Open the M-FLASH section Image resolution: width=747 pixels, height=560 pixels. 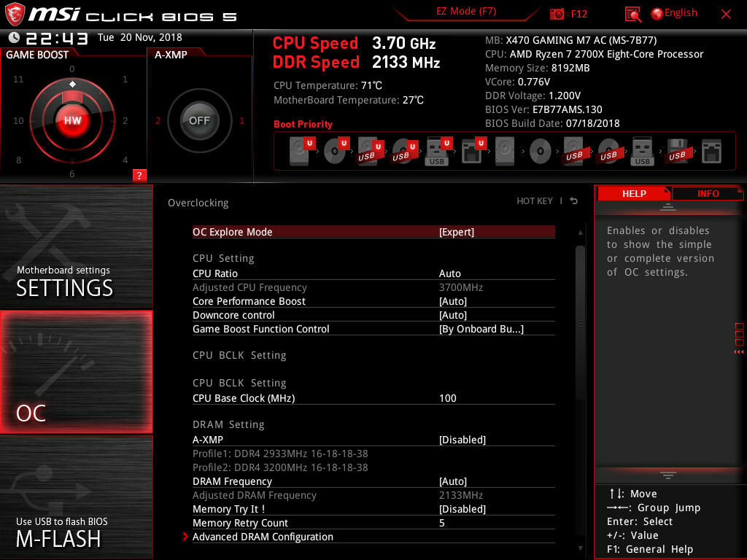76,497
